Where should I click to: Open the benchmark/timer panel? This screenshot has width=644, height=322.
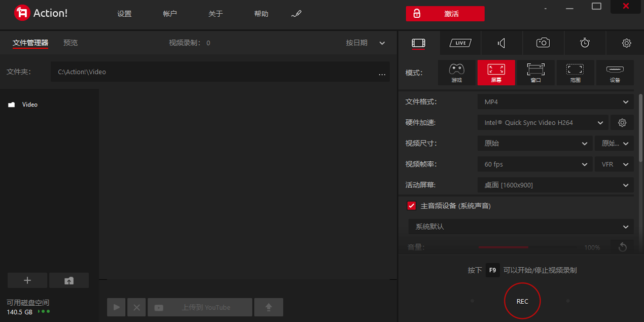pyautogui.click(x=585, y=43)
